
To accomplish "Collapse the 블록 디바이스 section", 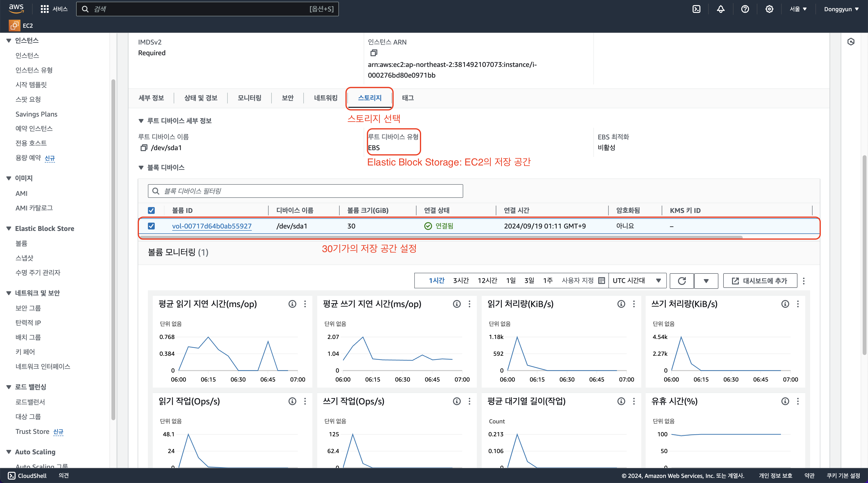I will click(x=141, y=167).
